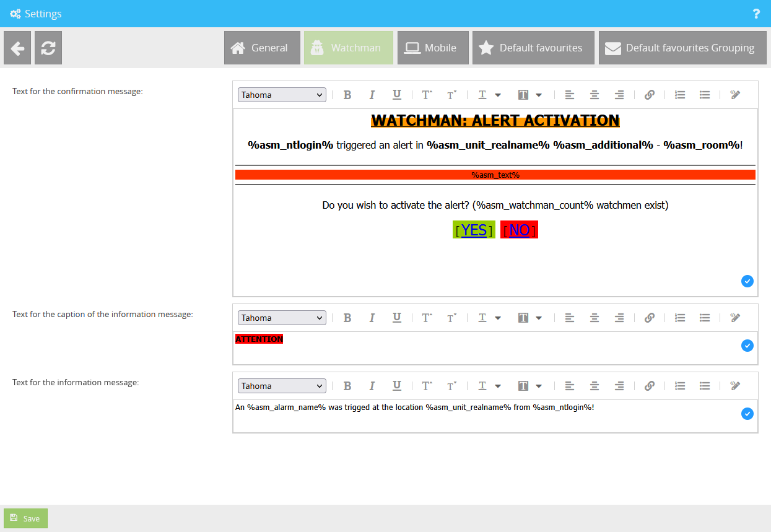Toggle underline in information message editor
This screenshot has width=771, height=532.
coord(397,386)
